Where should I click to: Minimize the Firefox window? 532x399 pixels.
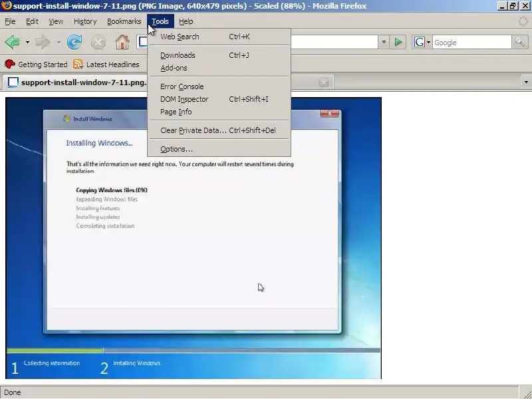tap(502, 6)
